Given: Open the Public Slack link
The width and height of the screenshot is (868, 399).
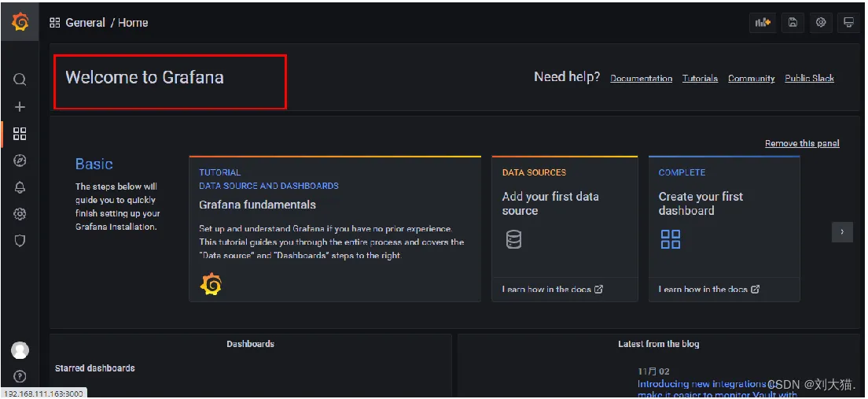Looking at the screenshot, I should click(x=809, y=79).
